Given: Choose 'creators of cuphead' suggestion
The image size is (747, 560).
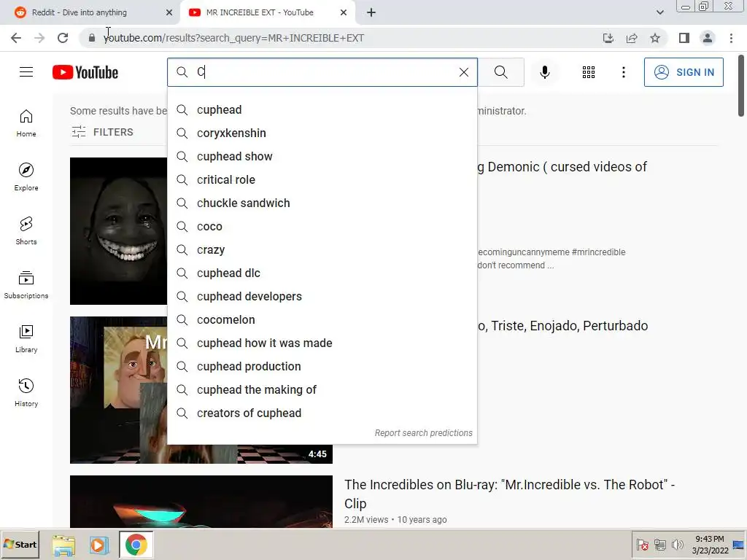Looking at the screenshot, I should [322, 413].
